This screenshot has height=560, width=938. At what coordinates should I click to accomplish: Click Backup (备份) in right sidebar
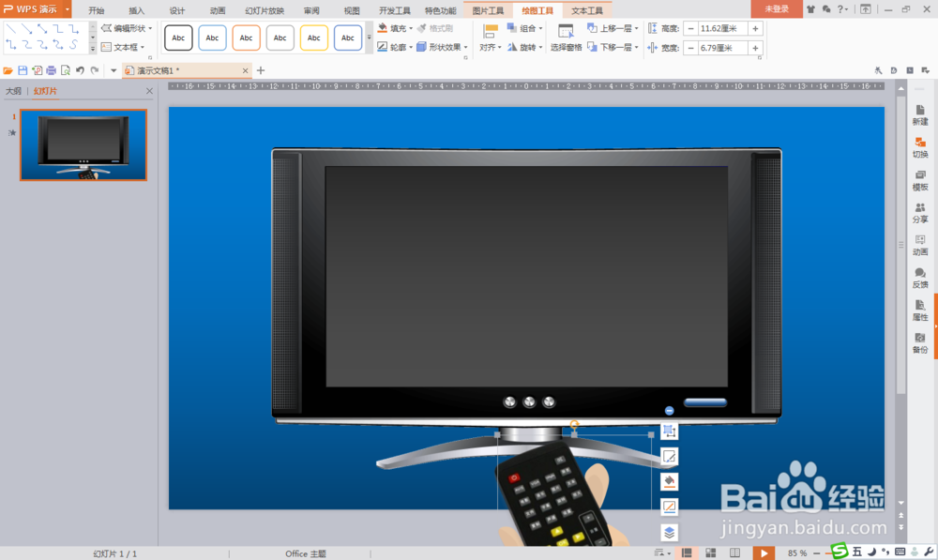(x=920, y=343)
